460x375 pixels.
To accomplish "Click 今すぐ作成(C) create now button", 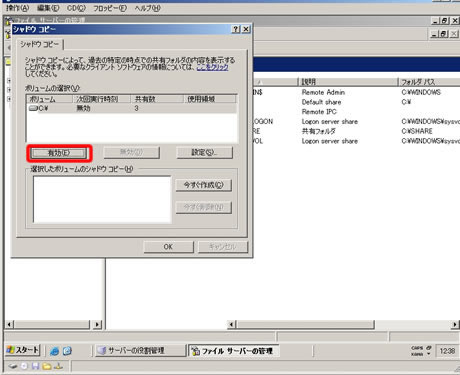I will [204, 185].
